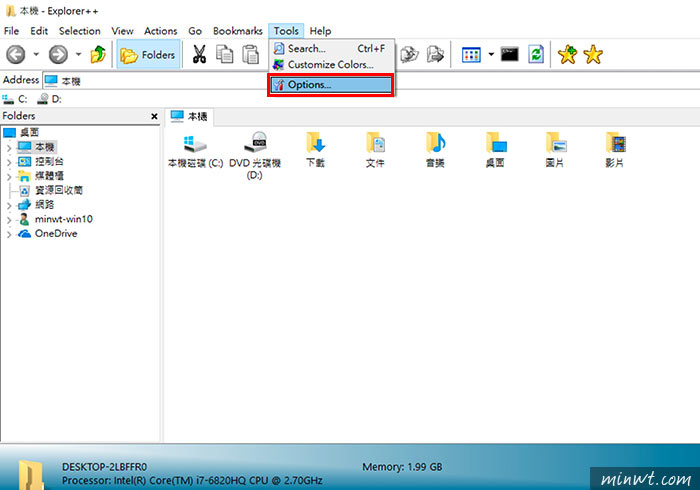Choose Customize Colors... menu entry

point(332,65)
